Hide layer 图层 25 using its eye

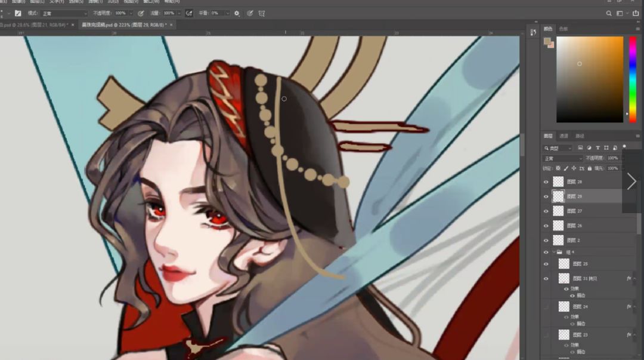[546, 264]
